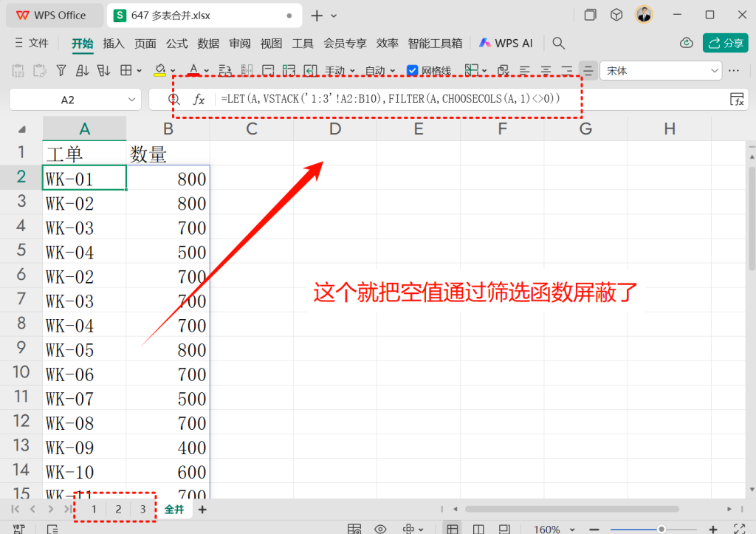Align text left
This screenshot has width=756, height=534.
(x=525, y=71)
